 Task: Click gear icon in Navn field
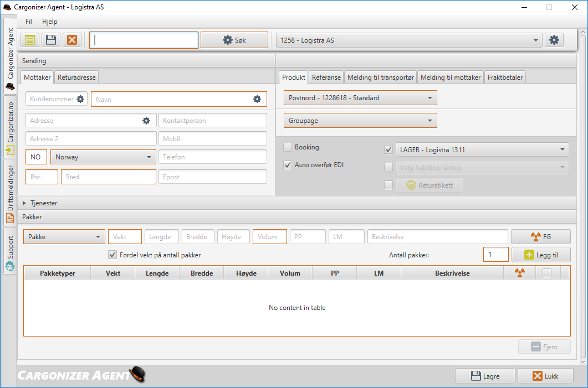[x=257, y=99]
